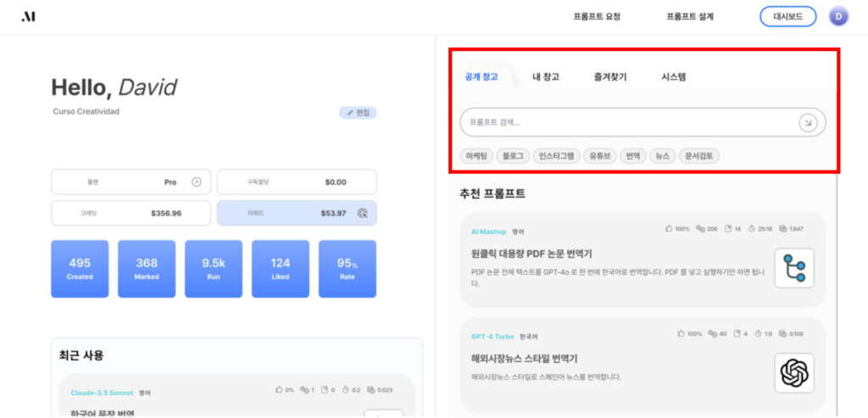Image resolution: width=868 pixels, height=418 pixels.
Task: Click the 495 Created stat tile
Action: pyautogui.click(x=80, y=268)
